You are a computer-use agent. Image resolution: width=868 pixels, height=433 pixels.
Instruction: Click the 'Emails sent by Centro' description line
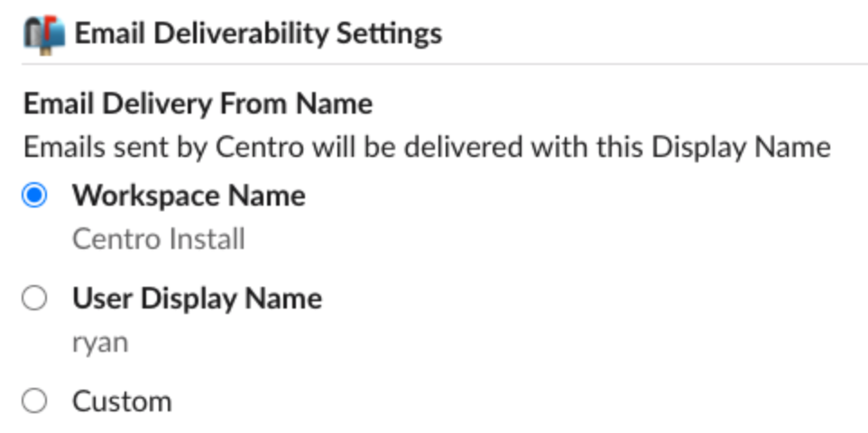pos(427,147)
